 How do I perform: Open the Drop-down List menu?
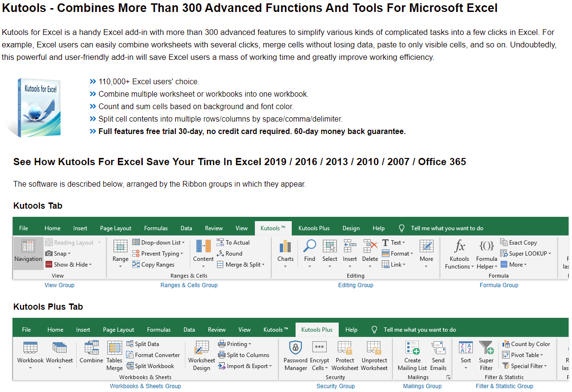[x=158, y=243]
